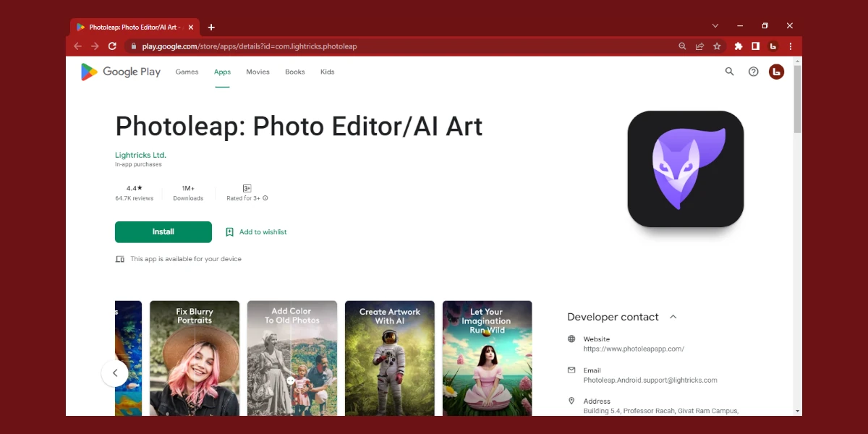Switch to the Movies tab

point(258,72)
